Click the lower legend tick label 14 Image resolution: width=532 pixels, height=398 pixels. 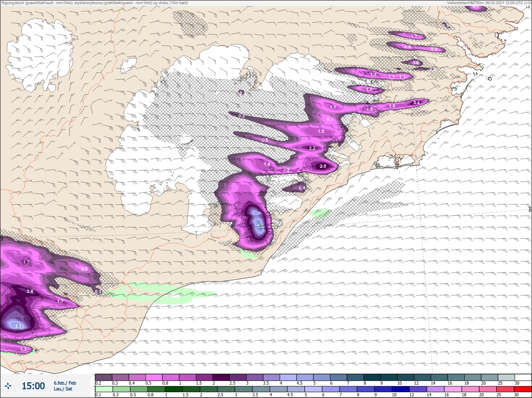point(429,395)
